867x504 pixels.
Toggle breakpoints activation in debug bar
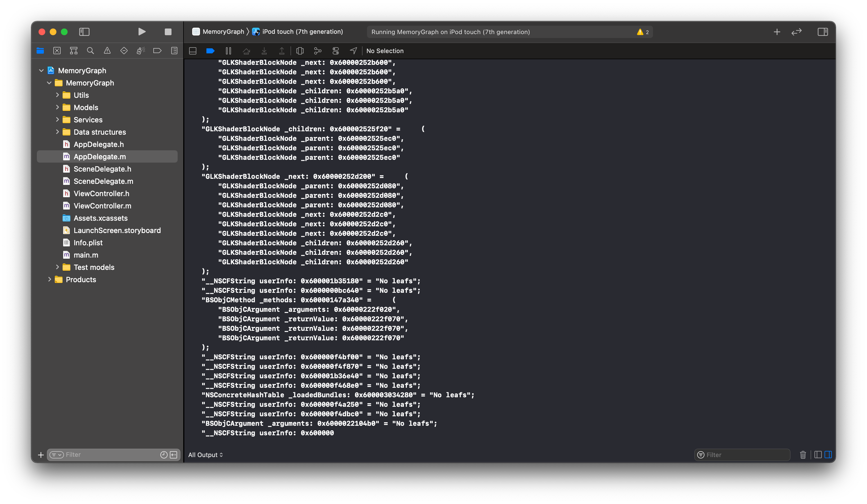coord(210,51)
